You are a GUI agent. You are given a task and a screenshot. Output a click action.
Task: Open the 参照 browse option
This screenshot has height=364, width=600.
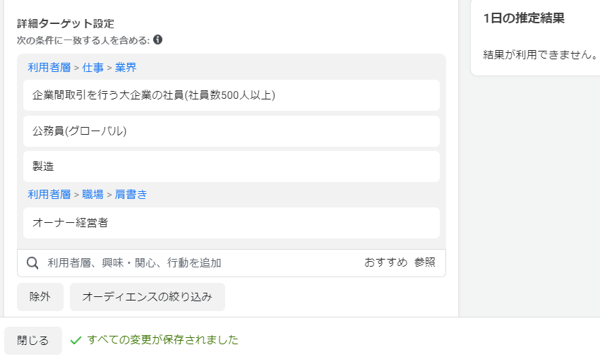click(425, 262)
